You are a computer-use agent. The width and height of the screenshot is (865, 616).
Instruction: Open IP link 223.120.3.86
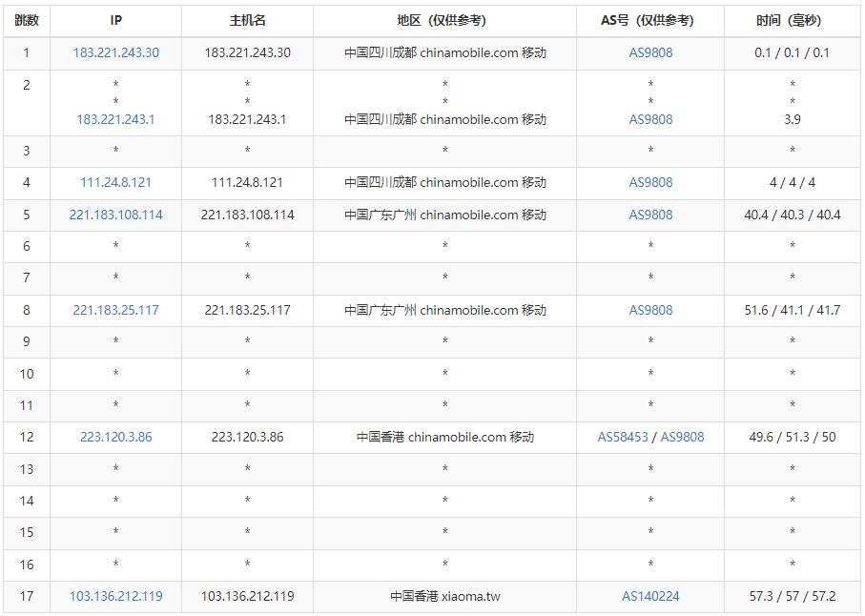[x=115, y=438]
